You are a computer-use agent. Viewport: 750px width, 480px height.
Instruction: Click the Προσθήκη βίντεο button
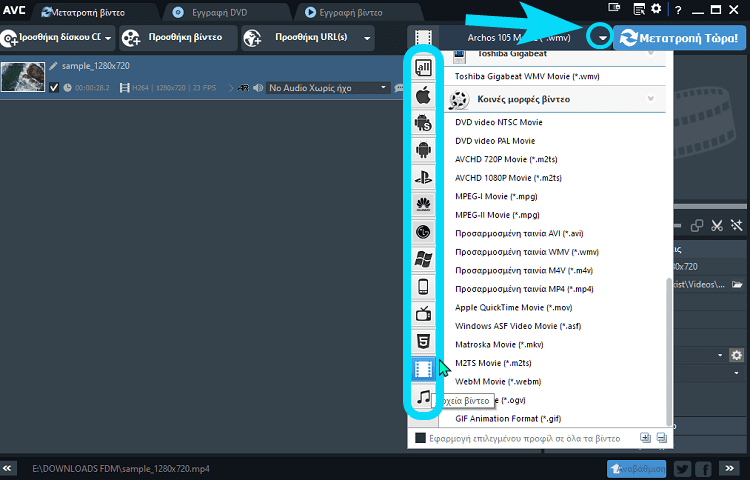(x=177, y=38)
